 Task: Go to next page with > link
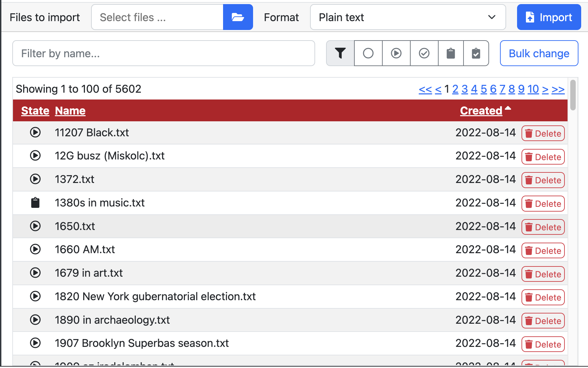click(545, 89)
